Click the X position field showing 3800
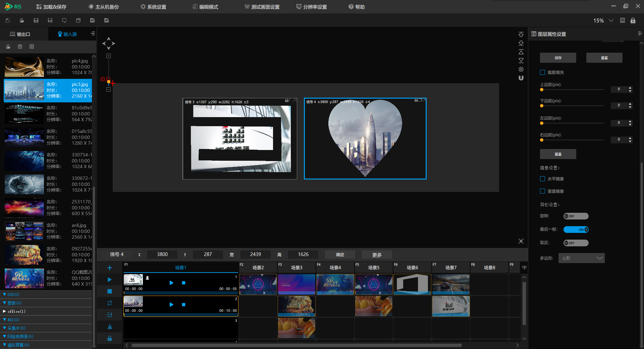The image size is (644, 349). coord(162,254)
